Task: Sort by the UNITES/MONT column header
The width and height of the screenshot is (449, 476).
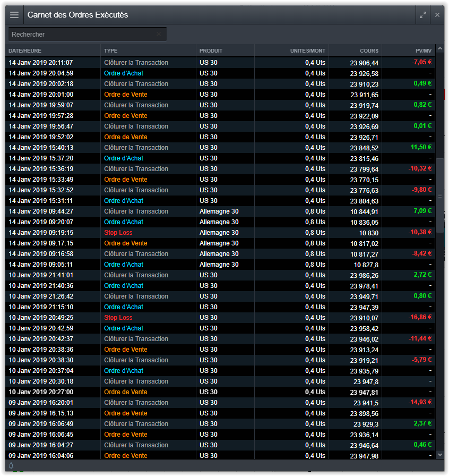Action: point(308,50)
